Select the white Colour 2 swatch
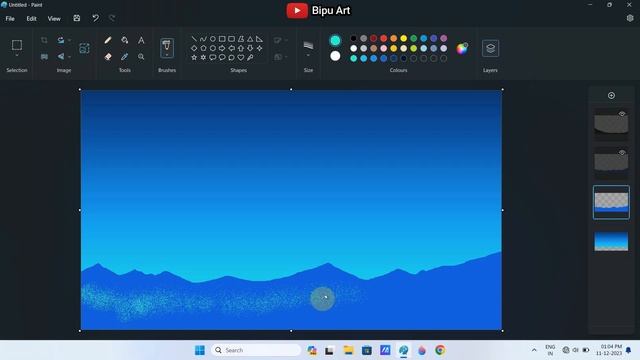This screenshot has height=360, width=640. click(335, 56)
